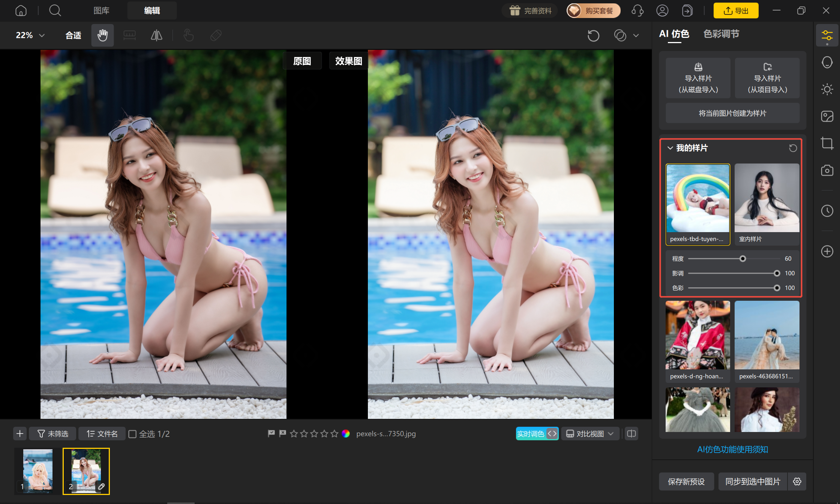Select the AI color match tab

pyautogui.click(x=674, y=34)
